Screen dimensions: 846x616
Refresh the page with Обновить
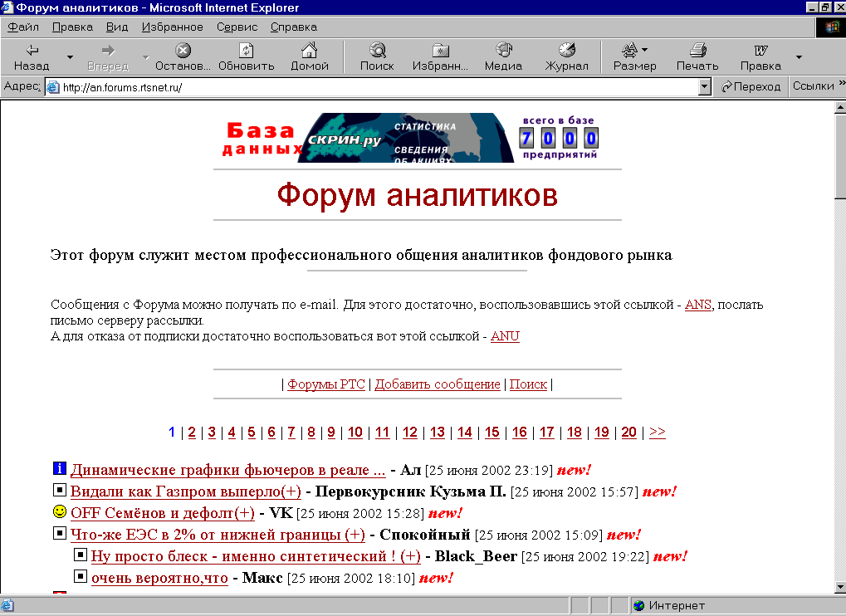(246, 57)
